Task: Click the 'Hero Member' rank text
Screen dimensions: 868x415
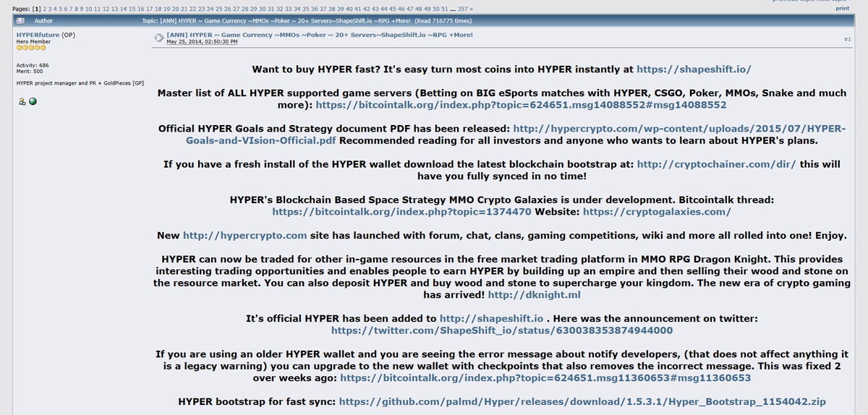Action: tap(33, 42)
